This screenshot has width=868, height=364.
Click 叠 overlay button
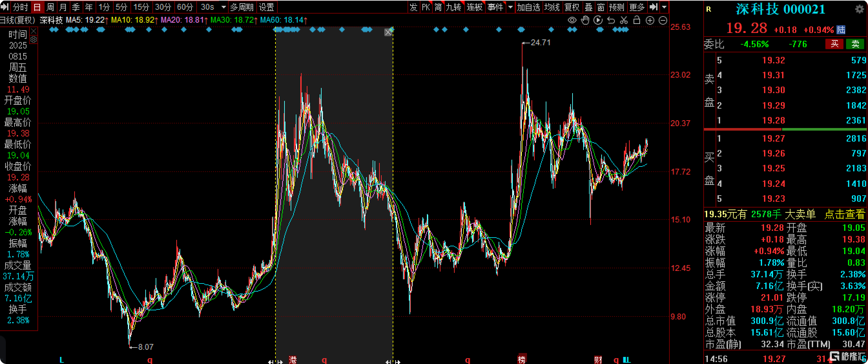tap(589, 7)
